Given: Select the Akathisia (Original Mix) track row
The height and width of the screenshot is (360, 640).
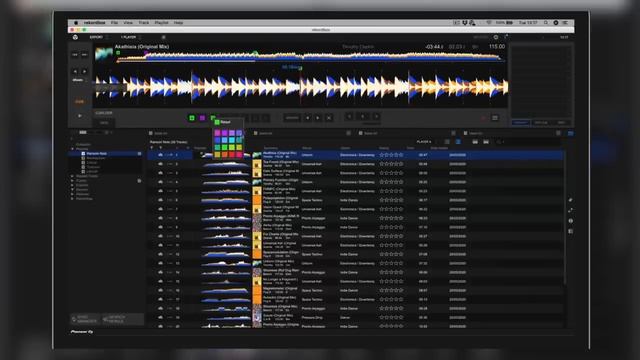Looking at the screenshot, I should [x=356, y=155].
